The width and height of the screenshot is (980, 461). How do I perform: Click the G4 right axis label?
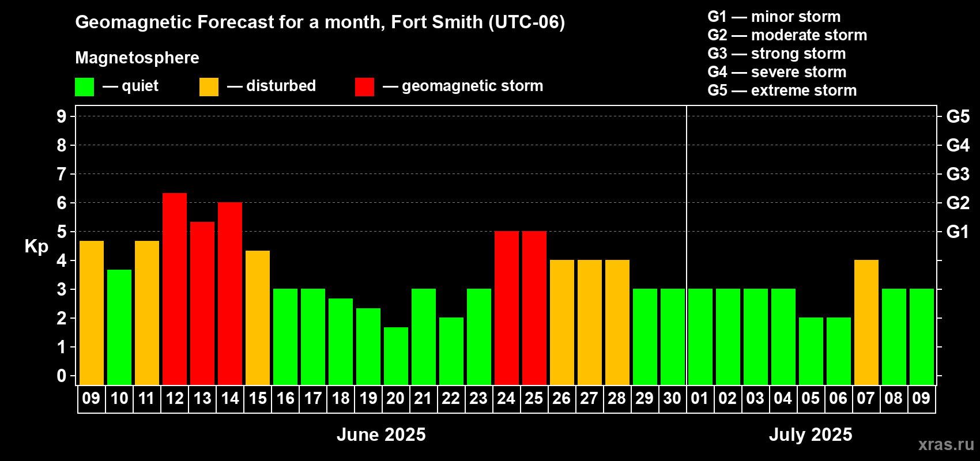pyautogui.click(x=958, y=145)
